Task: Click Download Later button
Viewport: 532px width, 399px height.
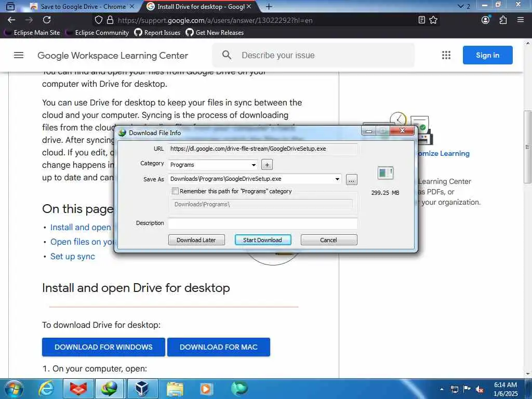Action: click(x=196, y=240)
